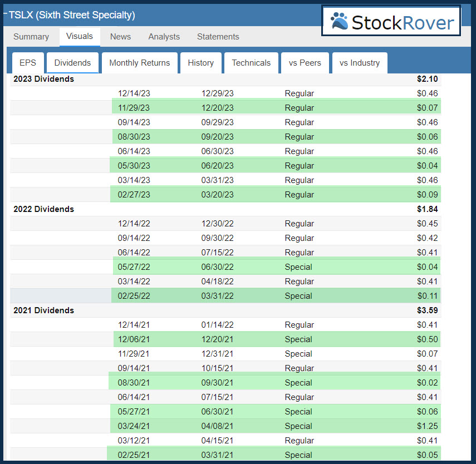Screen dimensions: 476x464
Task: Open the vs Peers comparison
Action: (305, 63)
